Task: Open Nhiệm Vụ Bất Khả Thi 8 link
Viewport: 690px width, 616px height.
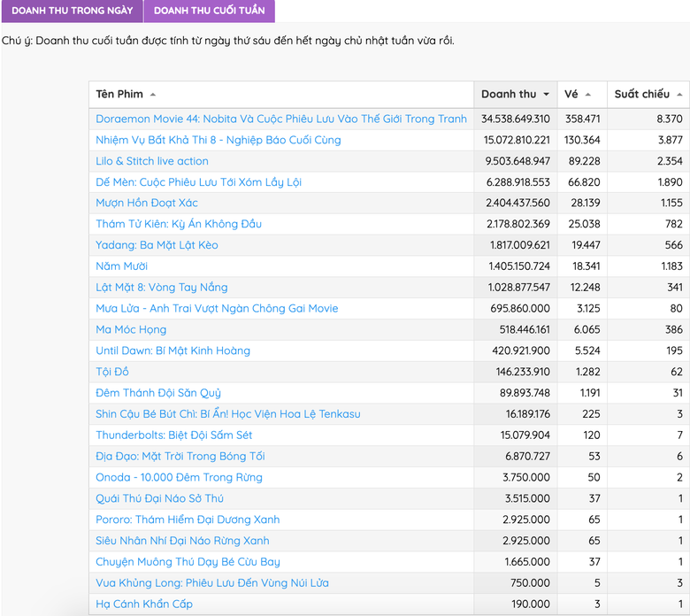Action: pyautogui.click(x=218, y=140)
